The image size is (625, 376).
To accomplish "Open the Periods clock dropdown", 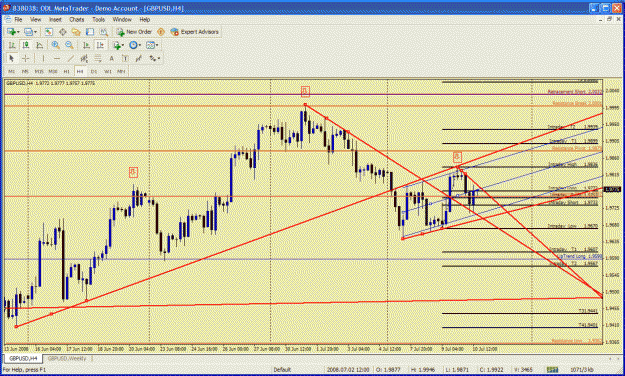I will [135, 45].
